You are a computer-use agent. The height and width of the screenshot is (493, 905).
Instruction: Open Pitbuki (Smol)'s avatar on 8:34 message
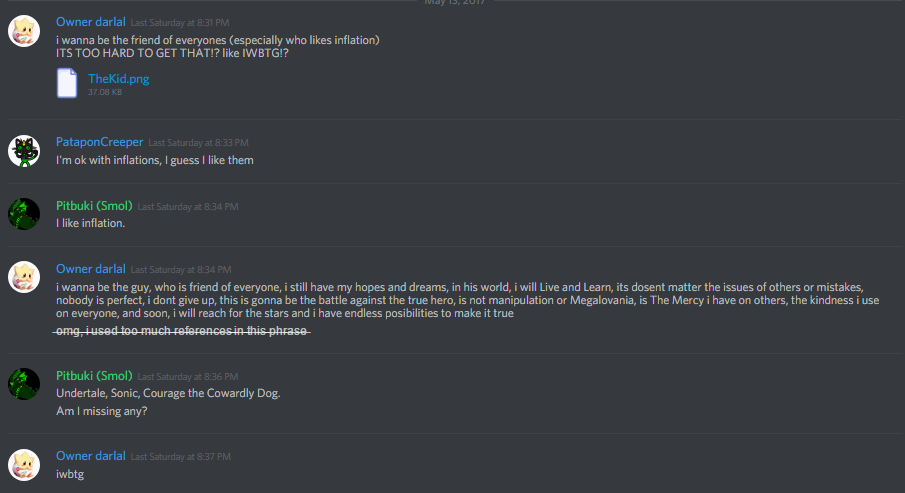pos(24,214)
